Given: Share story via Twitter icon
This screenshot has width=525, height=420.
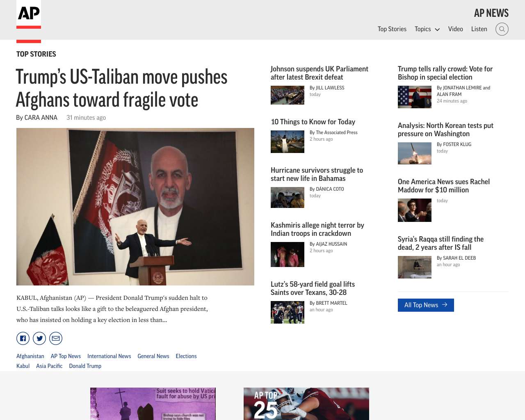Looking at the screenshot, I should pos(39,338).
